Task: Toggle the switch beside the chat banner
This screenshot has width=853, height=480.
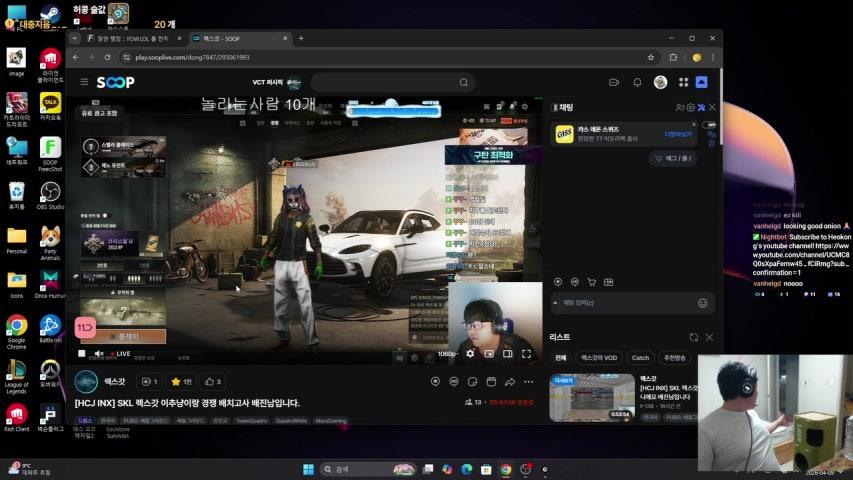Action: tap(709, 125)
